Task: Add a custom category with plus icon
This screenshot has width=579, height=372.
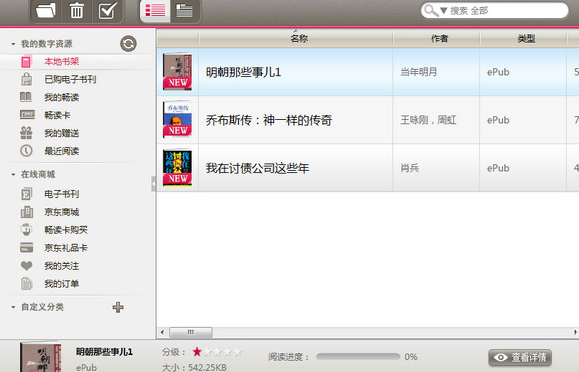Action: tap(118, 307)
